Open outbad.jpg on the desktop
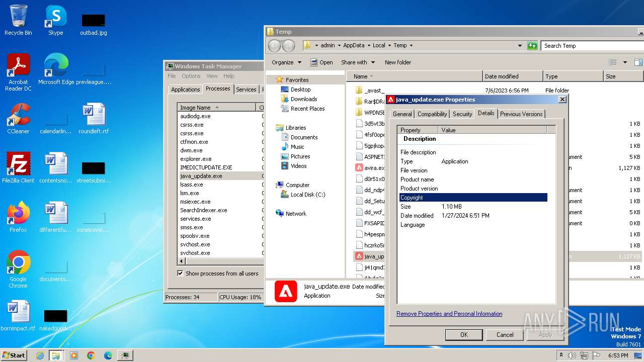 tap(93, 25)
